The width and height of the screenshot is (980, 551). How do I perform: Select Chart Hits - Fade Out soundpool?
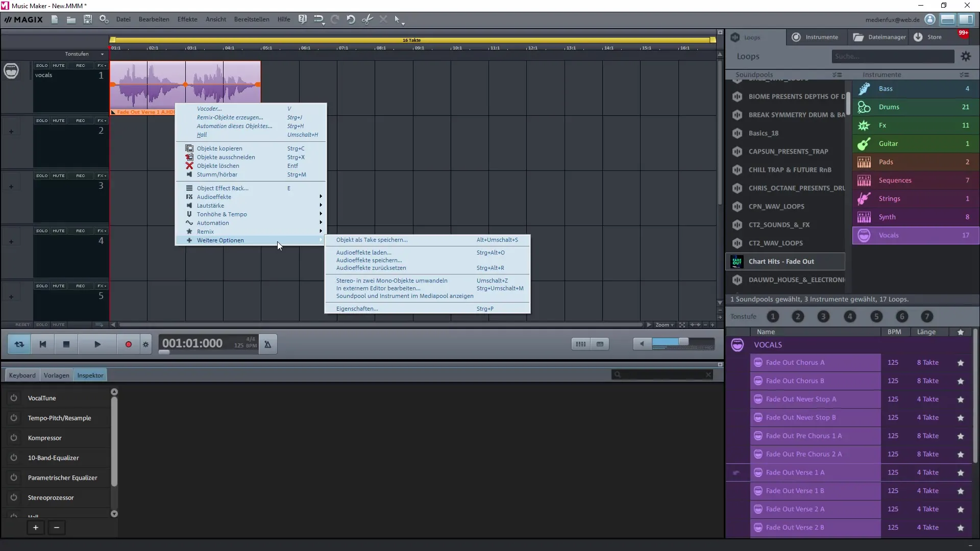coord(785,262)
